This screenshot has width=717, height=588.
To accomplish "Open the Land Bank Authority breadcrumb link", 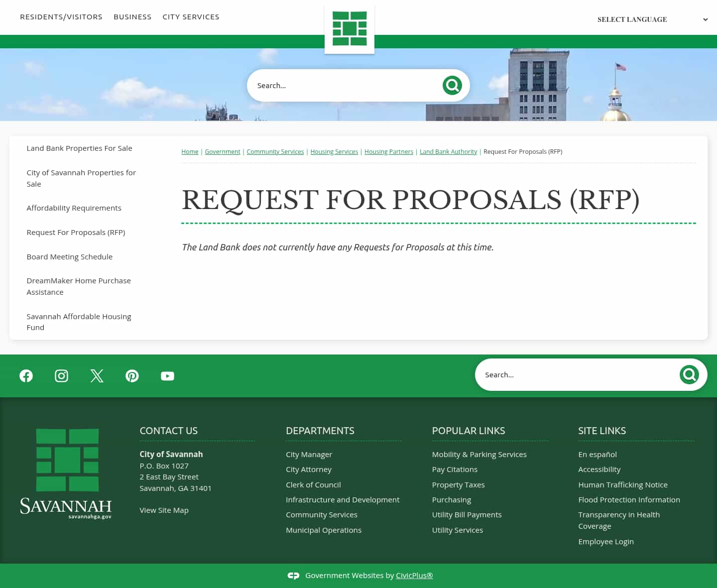I will [x=448, y=151].
